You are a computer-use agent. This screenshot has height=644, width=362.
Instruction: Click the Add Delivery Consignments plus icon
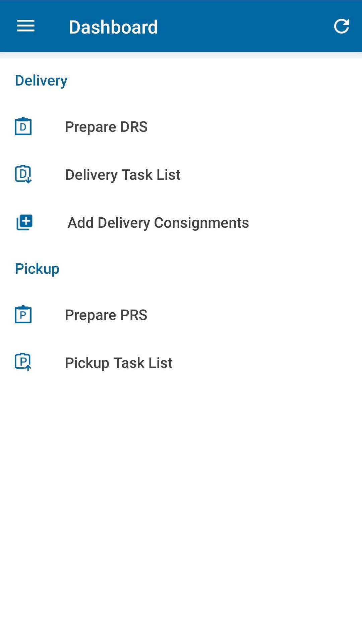pos(24,222)
